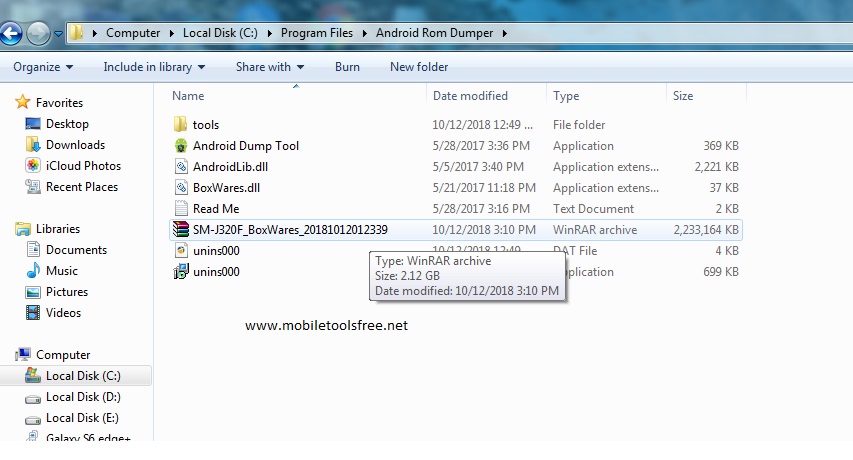Click the Libraries icon
The width and height of the screenshot is (853, 460).
23,229
